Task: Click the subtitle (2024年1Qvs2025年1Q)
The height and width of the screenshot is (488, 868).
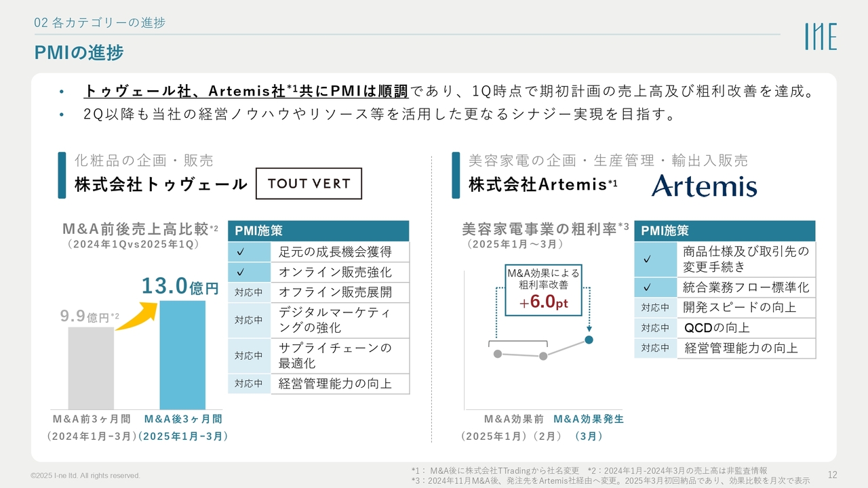Action: click(x=132, y=244)
